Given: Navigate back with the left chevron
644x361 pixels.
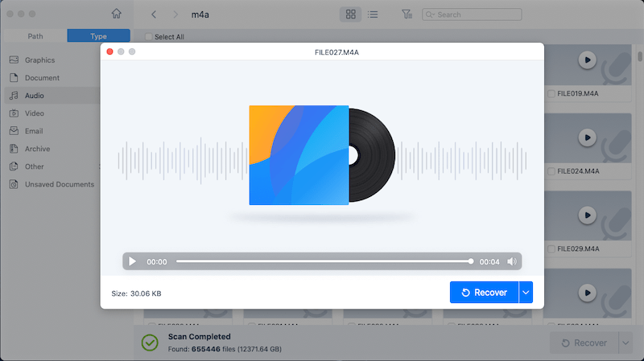Looking at the screenshot, I should (x=154, y=14).
